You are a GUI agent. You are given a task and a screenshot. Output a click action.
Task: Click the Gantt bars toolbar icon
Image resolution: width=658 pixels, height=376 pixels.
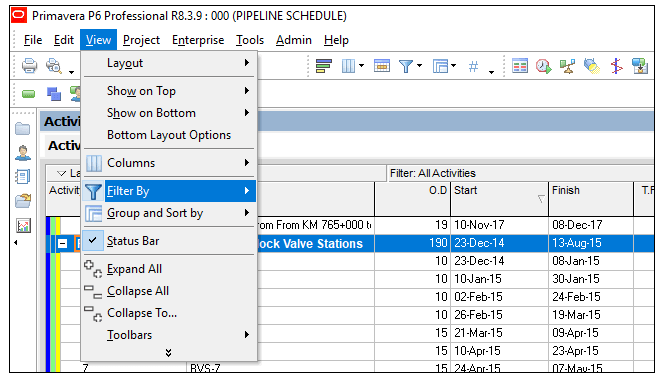(x=324, y=66)
